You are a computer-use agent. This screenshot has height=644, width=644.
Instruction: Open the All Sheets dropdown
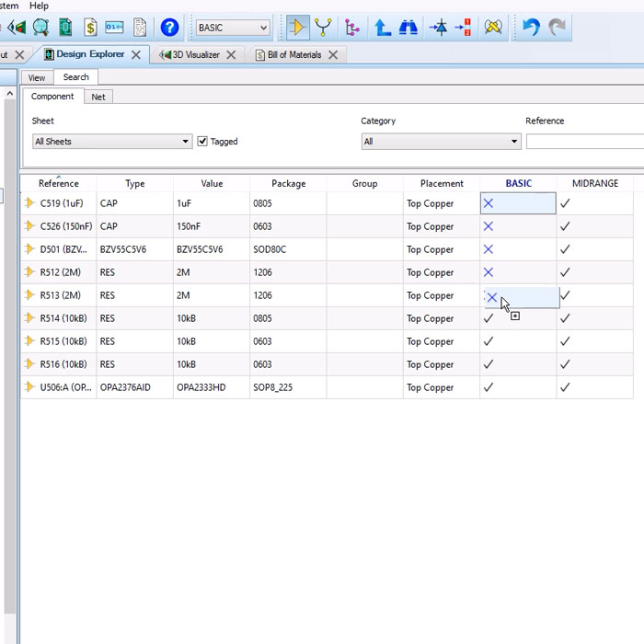click(x=112, y=142)
